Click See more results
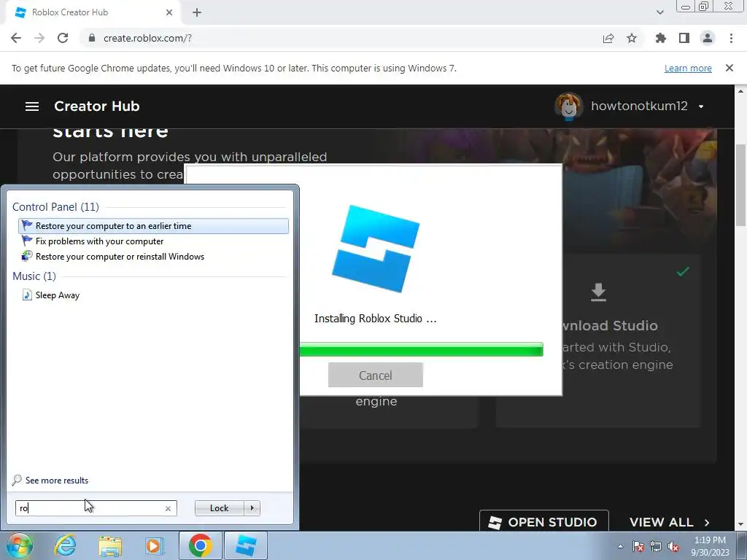Image resolution: width=747 pixels, height=560 pixels. (57, 480)
